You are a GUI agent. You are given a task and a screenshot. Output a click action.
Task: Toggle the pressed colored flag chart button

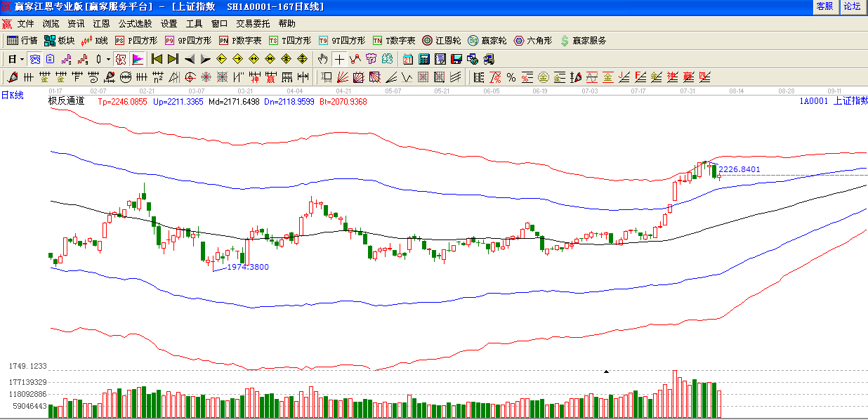tap(138, 59)
